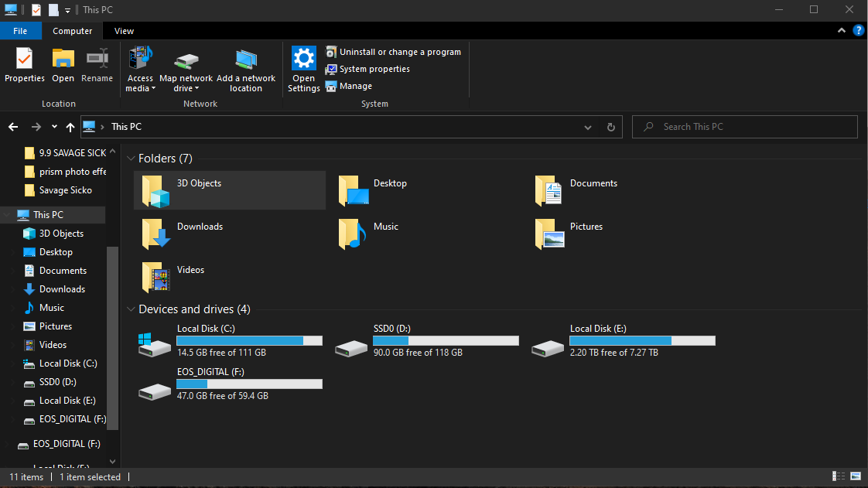Click the SSD0 (D:) capacity bar

pos(446,340)
